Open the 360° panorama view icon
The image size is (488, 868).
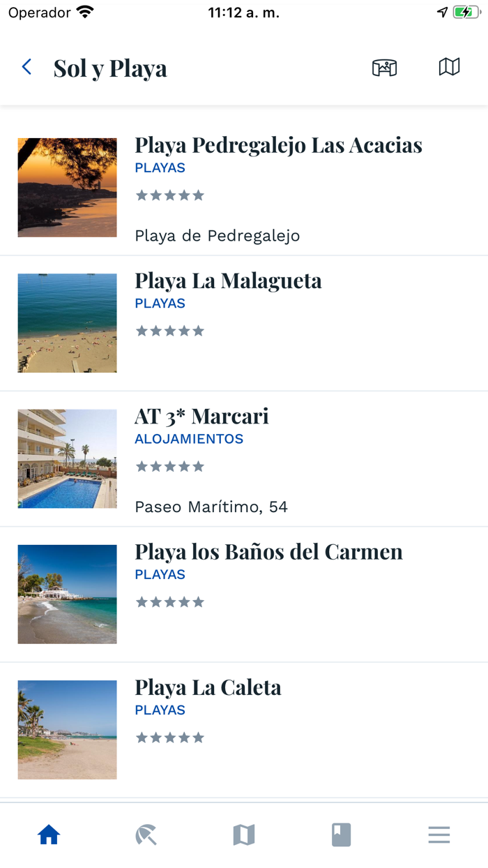coord(386,67)
